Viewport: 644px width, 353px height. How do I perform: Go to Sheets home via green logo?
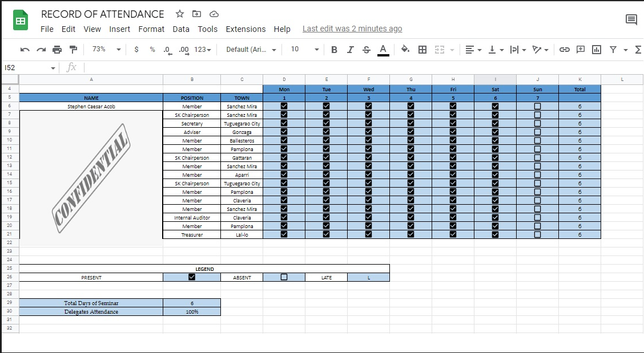[21, 20]
